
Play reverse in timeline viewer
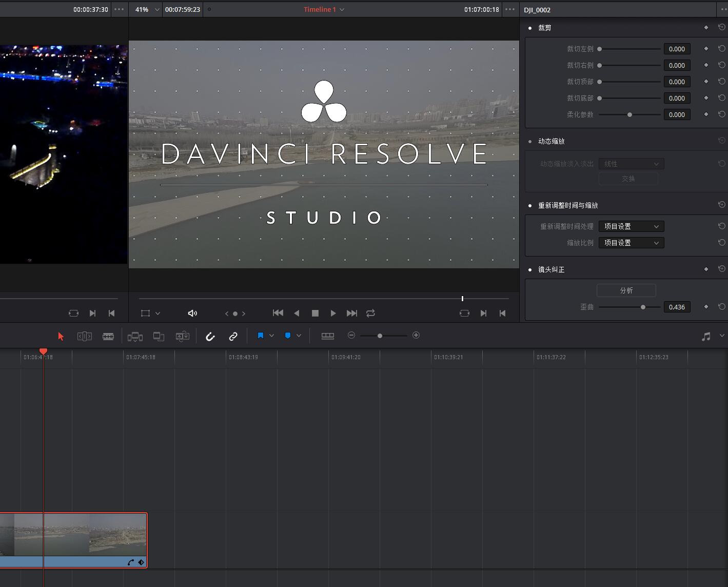point(297,313)
